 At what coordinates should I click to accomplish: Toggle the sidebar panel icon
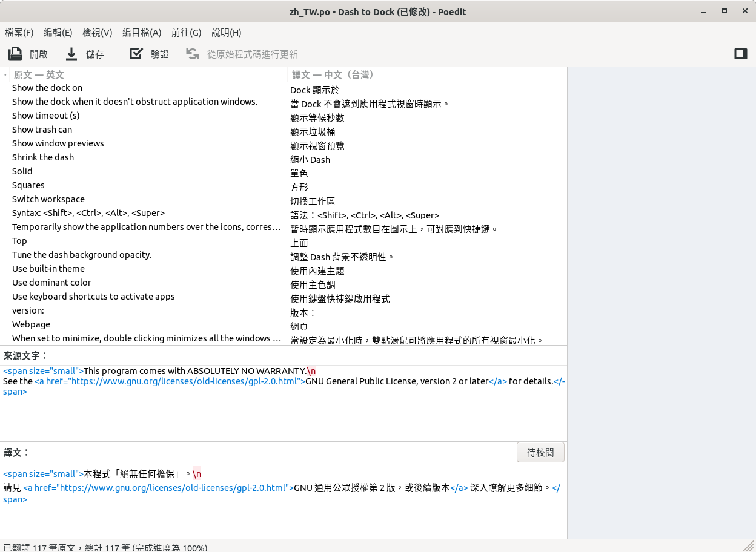point(740,54)
